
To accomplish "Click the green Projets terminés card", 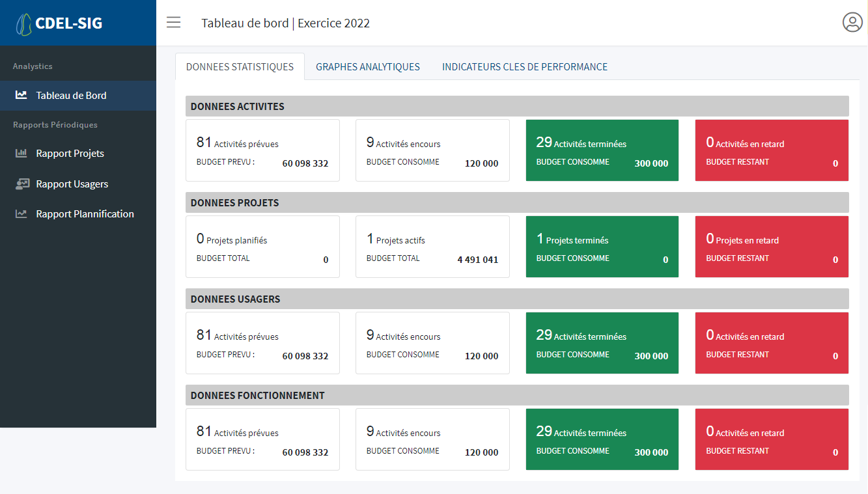I will [x=602, y=247].
